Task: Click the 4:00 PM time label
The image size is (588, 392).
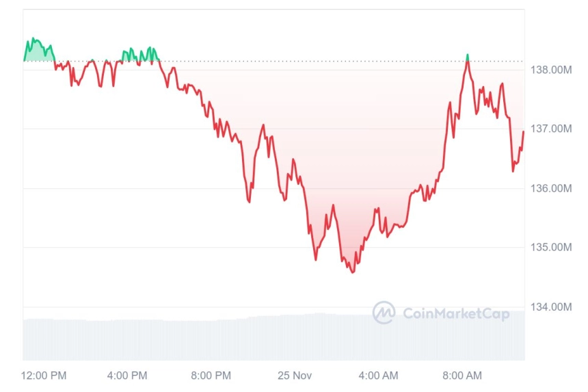Action: (127, 376)
